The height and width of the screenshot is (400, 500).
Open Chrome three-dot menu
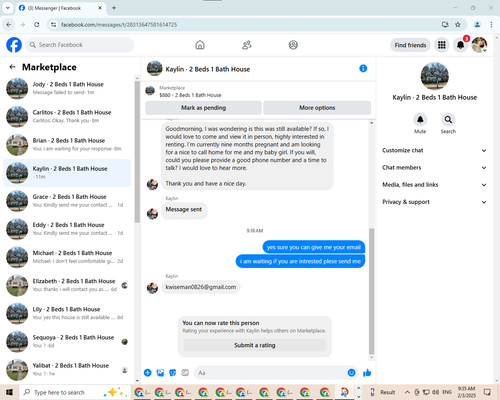click(491, 25)
